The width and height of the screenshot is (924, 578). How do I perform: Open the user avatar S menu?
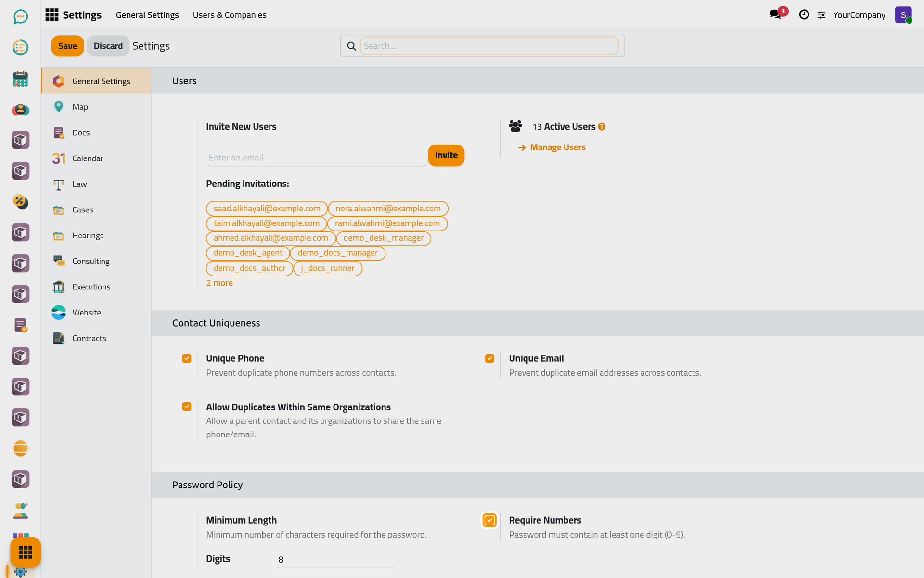point(903,15)
